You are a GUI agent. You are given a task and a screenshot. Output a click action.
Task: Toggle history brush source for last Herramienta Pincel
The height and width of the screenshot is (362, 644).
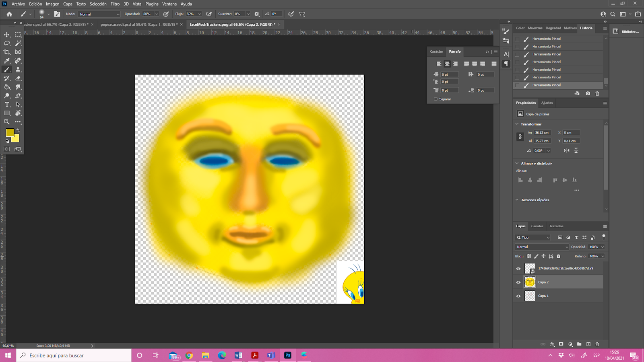point(518,85)
